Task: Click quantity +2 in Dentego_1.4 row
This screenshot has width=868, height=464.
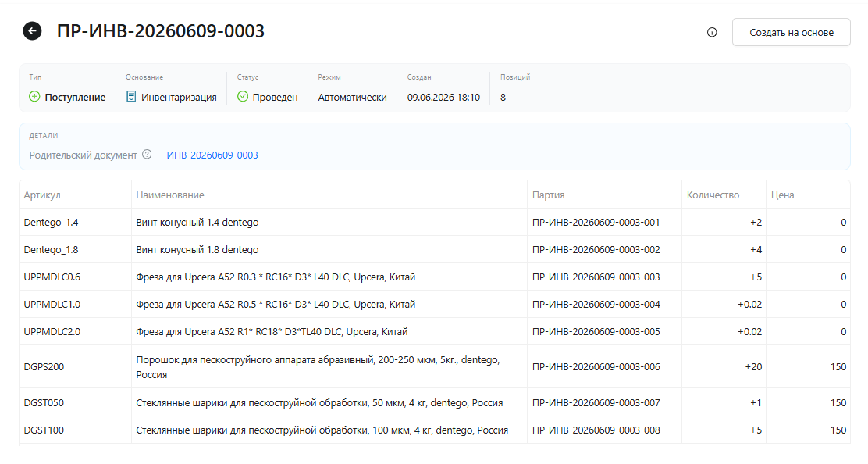Action: [756, 222]
